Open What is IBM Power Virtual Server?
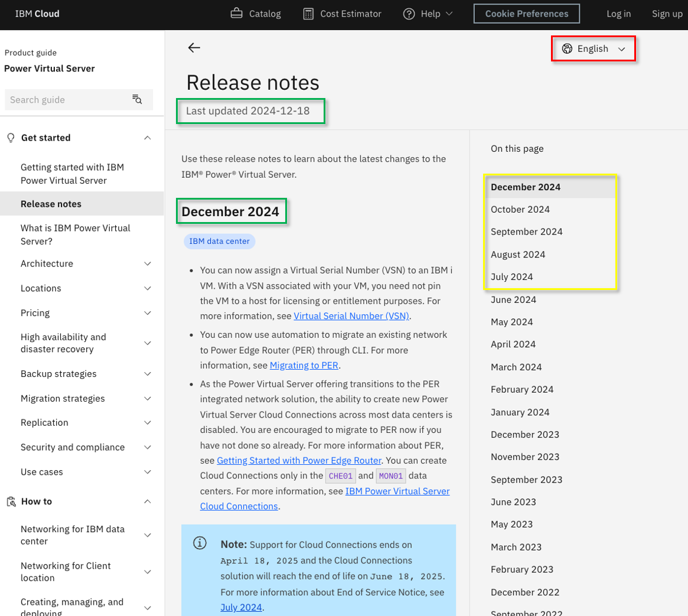Image resolution: width=688 pixels, height=616 pixels. (x=76, y=234)
